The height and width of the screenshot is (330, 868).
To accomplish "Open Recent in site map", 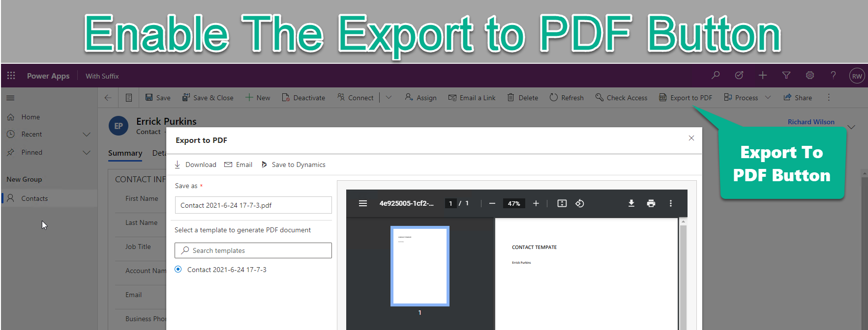I will [31, 135].
